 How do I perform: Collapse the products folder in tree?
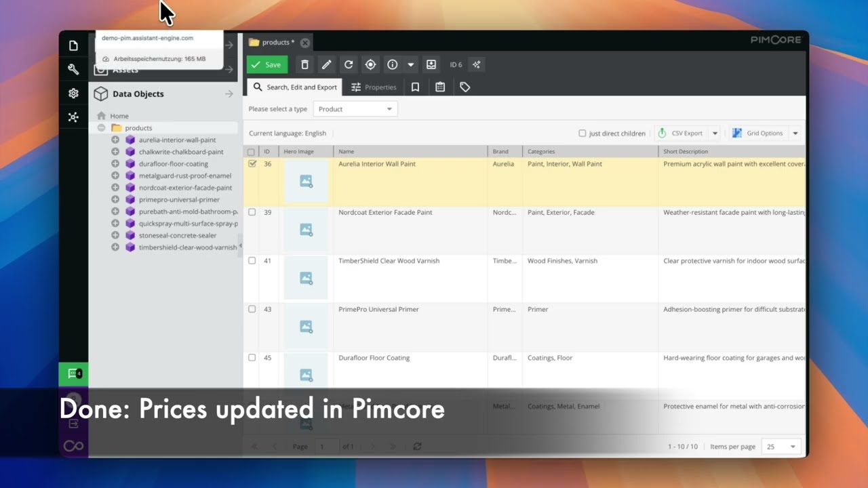[x=101, y=127]
